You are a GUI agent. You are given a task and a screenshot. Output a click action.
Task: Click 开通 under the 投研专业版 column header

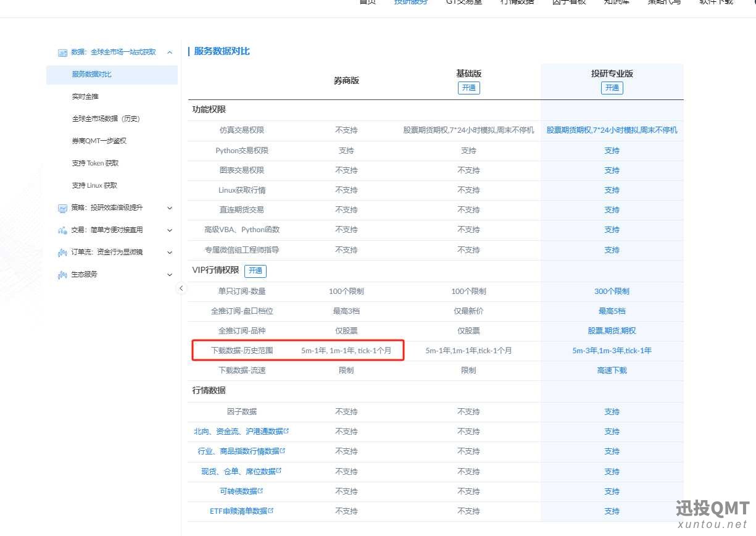(x=612, y=88)
